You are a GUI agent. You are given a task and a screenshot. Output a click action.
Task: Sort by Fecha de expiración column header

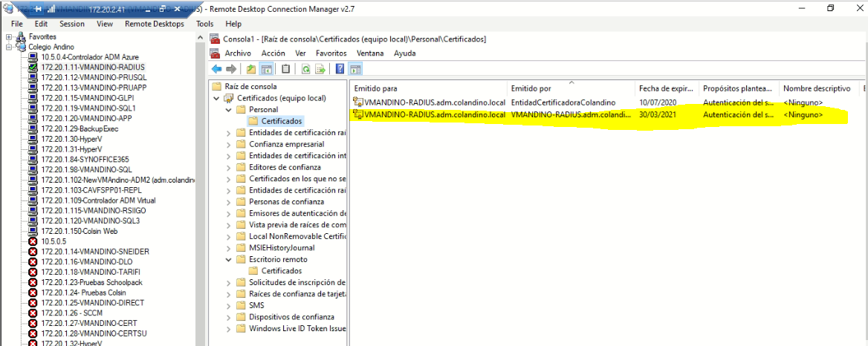(667, 88)
